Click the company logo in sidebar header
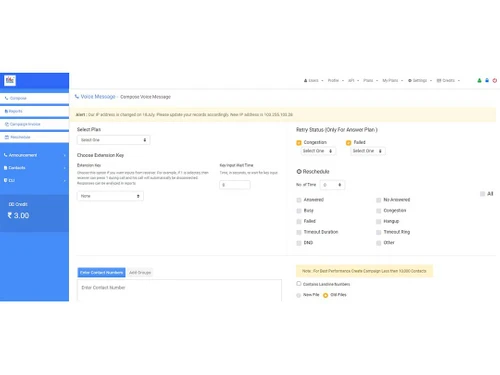This screenshot has width=500, height=375. pos(10,80)
